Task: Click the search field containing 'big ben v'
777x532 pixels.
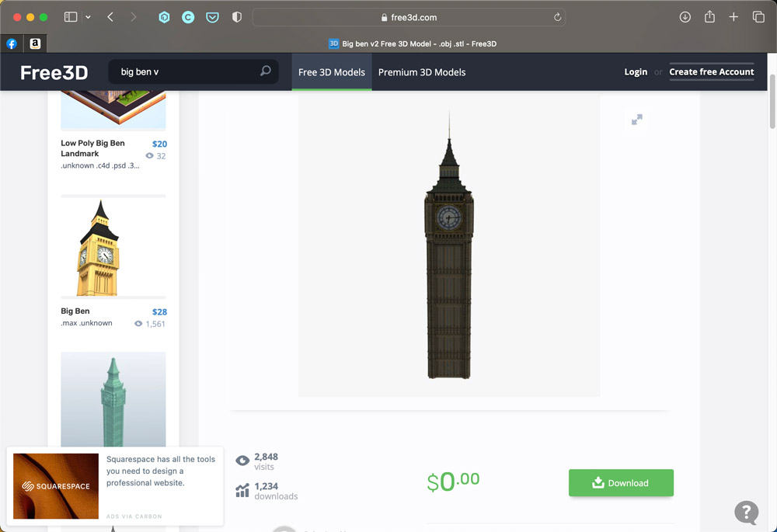Action: point(186,71)
